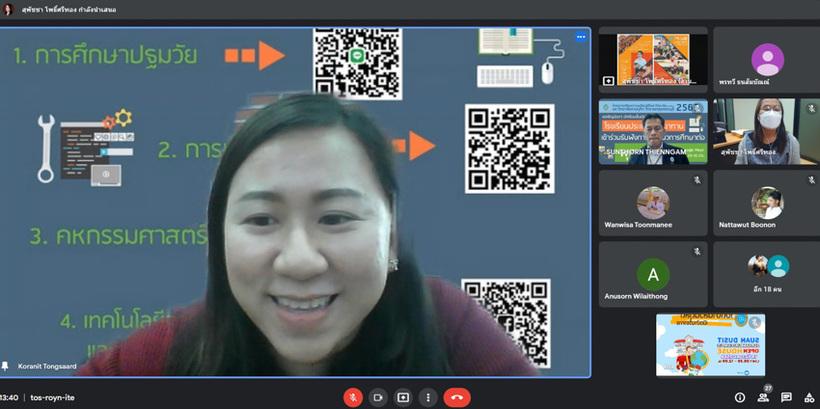Click the SUNTHORN THIENNGAM video tile

tap(653, 131)
